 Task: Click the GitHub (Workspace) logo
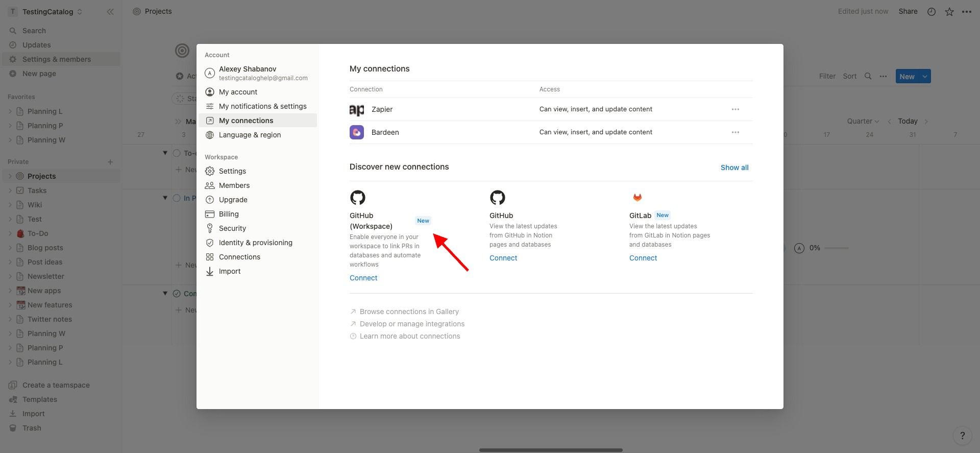coord(358,198)
